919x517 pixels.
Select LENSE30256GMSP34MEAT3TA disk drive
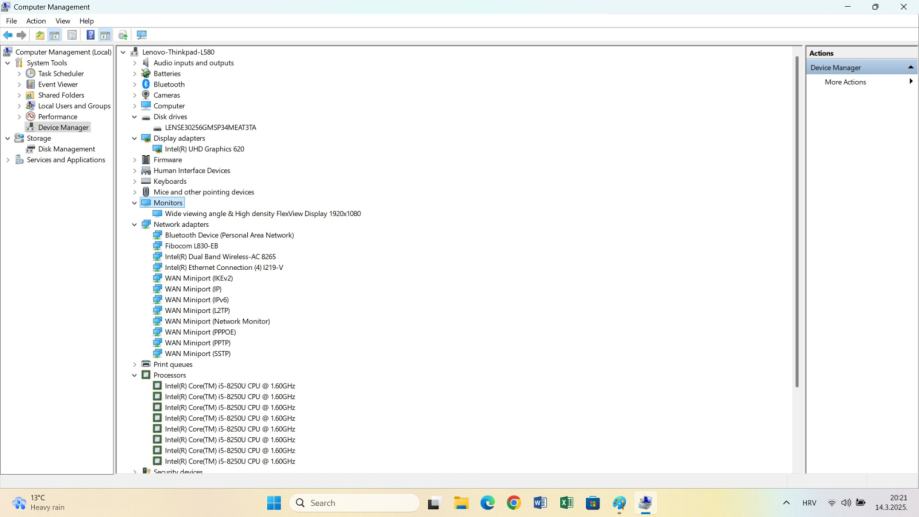[210, 127]
